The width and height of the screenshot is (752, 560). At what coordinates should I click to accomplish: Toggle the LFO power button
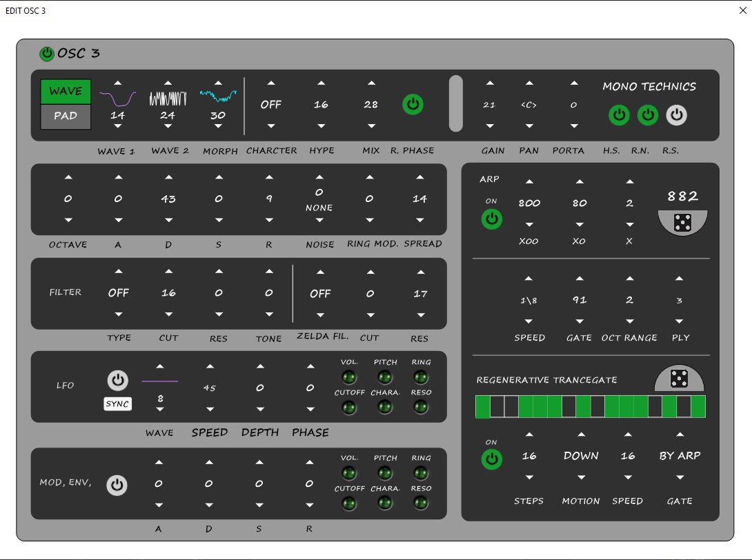click(117, 380)
